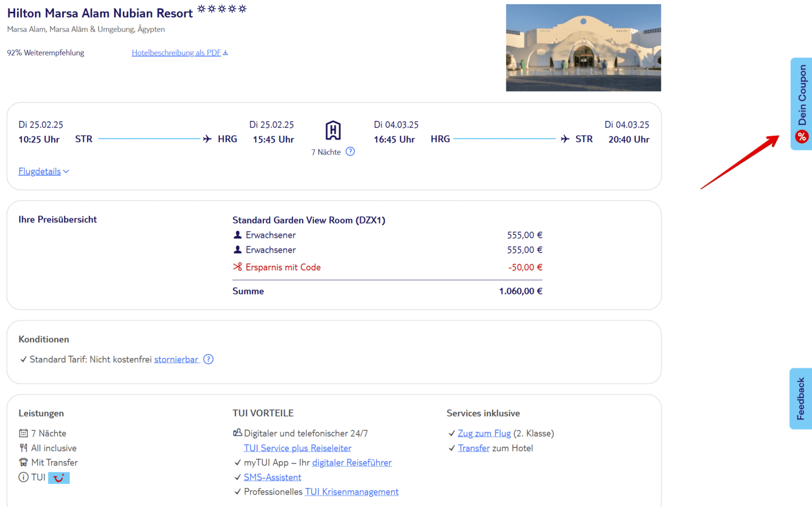Click the help icon next to stornierbar

point(208,359)
